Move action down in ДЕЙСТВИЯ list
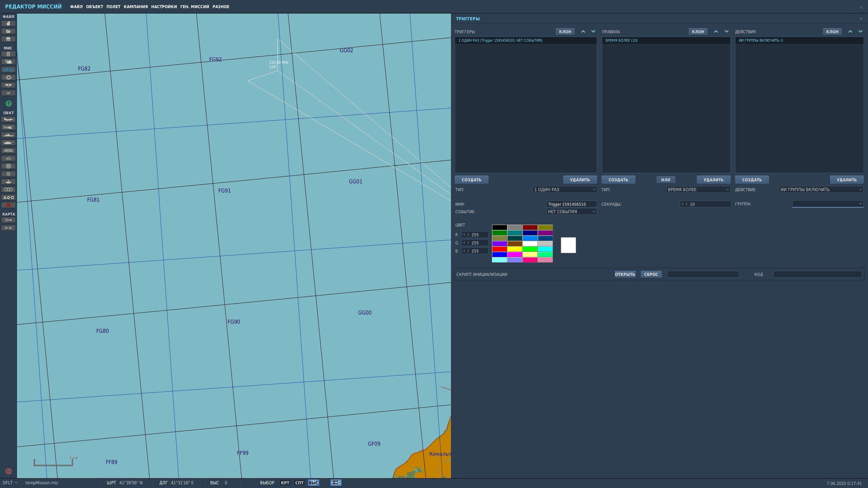This screenshot has height=488, width=868. [861, 32]
